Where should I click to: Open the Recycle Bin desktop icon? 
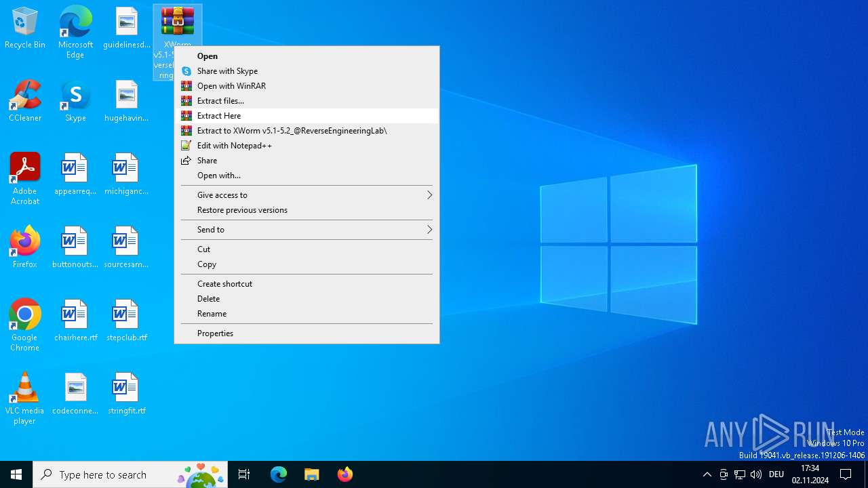(25, 28)
